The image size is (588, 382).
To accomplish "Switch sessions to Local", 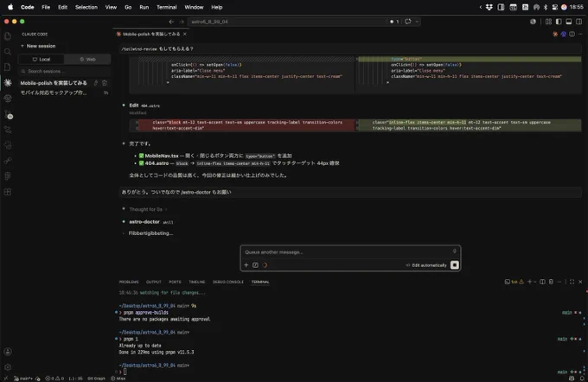I will click(42, 60).
